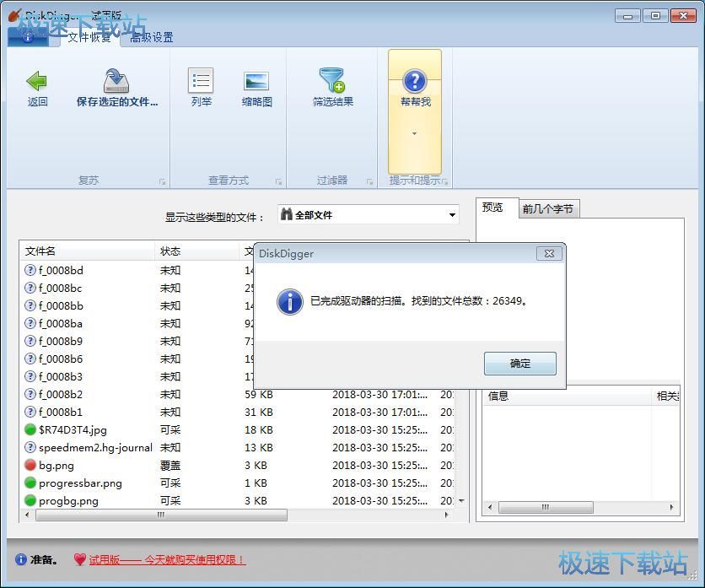Switch to List view icon
The height and width of the screenshot is (588, 705).
point(201,81)
